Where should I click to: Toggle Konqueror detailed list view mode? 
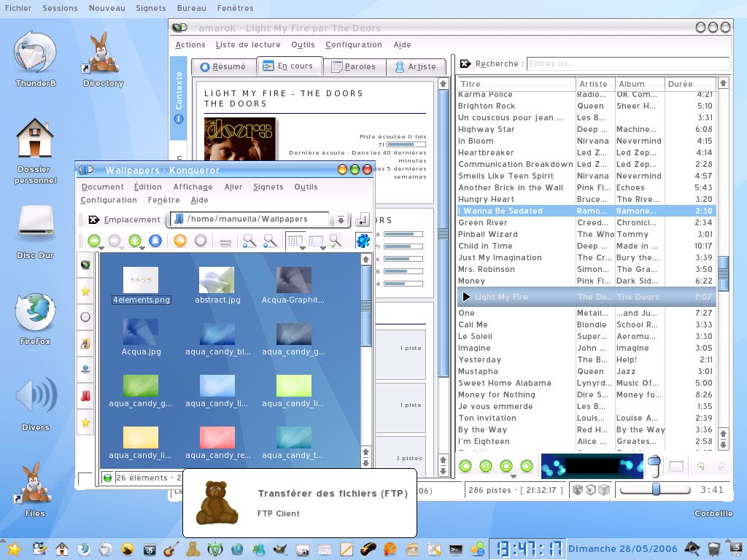[315, 241]
